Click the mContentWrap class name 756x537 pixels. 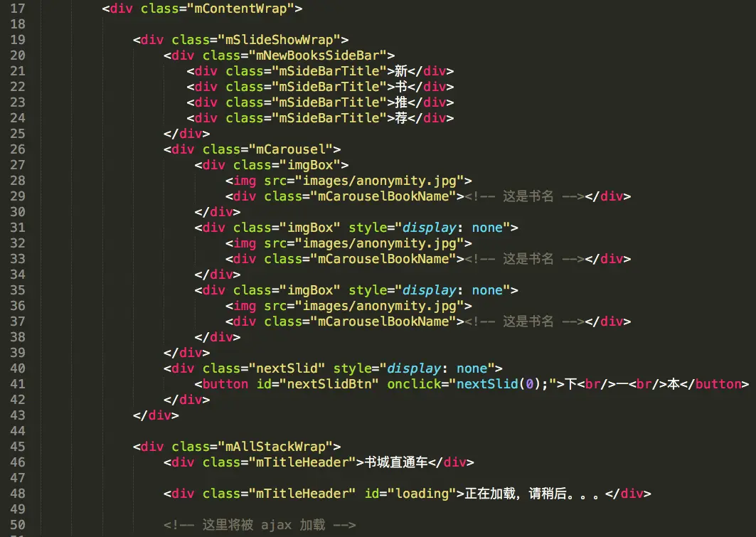click(x=240, y=9)
